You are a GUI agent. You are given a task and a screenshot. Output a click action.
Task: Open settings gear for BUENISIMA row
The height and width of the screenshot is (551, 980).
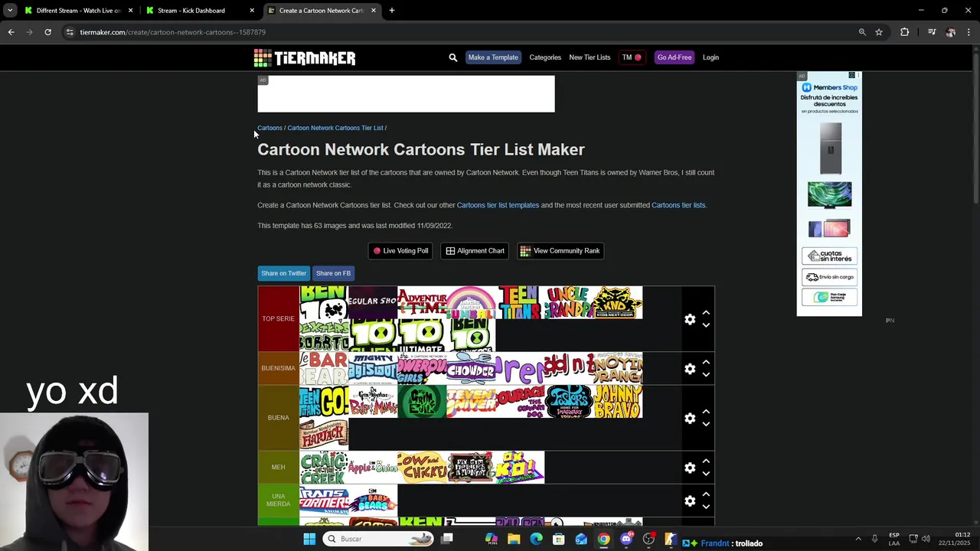click(x=690, y=369)
